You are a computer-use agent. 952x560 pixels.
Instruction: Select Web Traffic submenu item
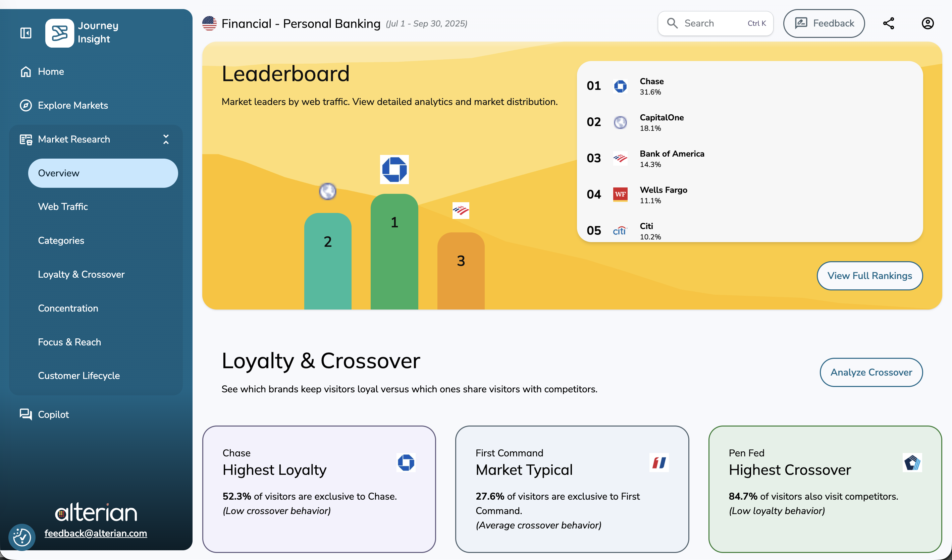(63, 207)
